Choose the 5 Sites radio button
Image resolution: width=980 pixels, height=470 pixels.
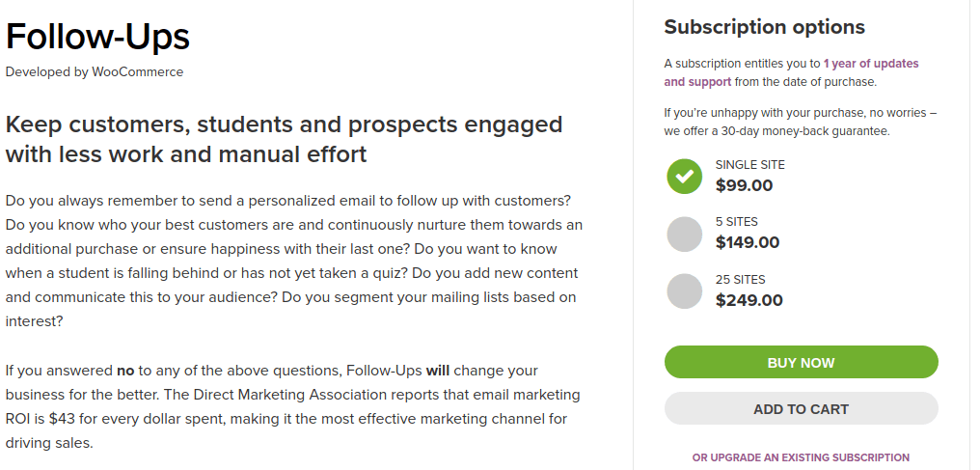tap(685, 235)
